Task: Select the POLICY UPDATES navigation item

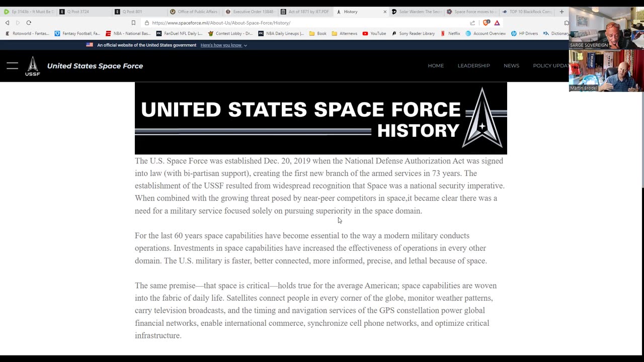Action: tap(551, 66)
